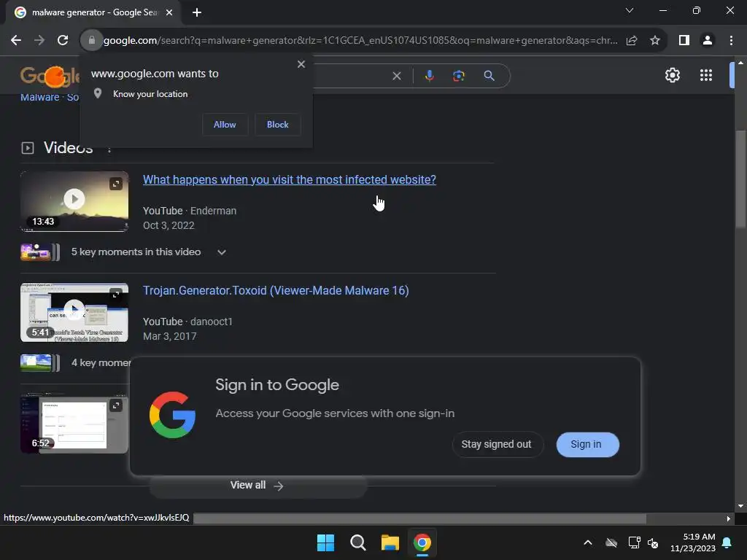The height and width of the screenshot is (560, 747).
Task: Open the Windows Start menu
Action: 326,542
